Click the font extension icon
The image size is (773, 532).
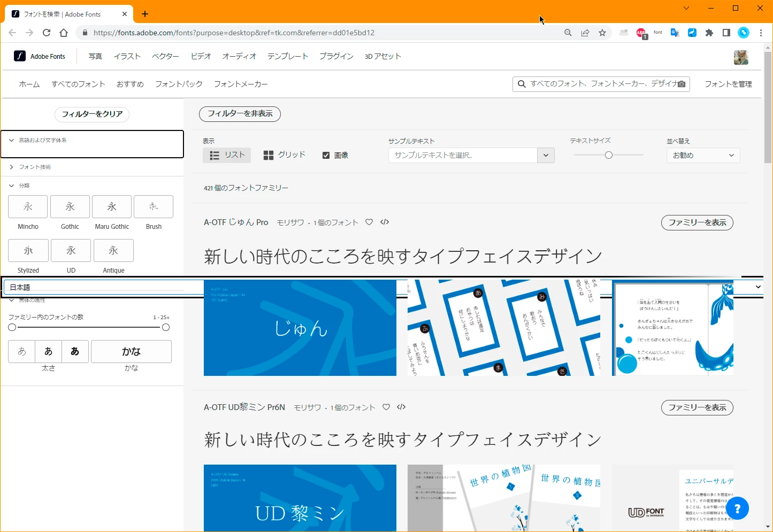[658, 33]
